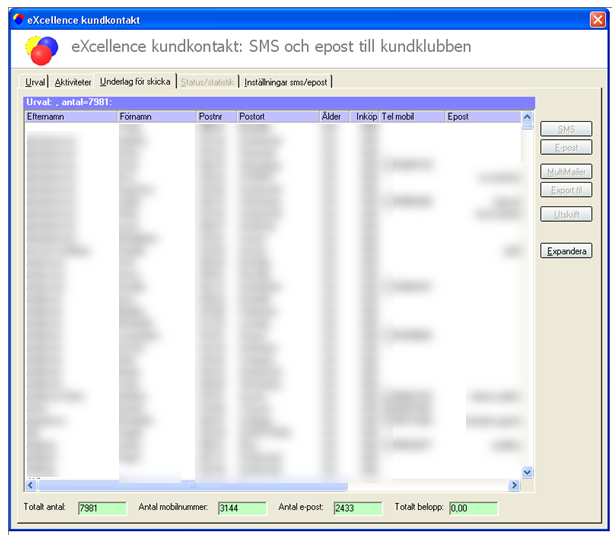The width and height of the screenshot is (614, 542).
Task: Click the Urval antal=7981 heading bar
Action: click(279, 102)
